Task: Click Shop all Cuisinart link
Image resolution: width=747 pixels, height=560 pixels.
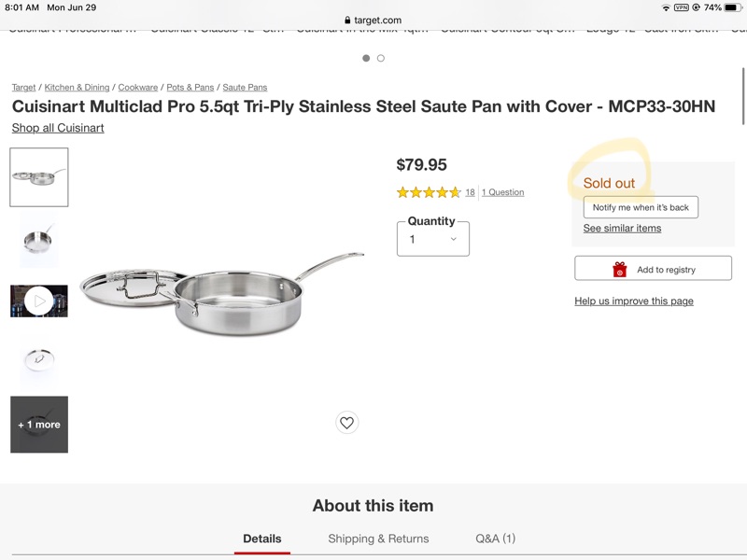Action: pos(58,128)
